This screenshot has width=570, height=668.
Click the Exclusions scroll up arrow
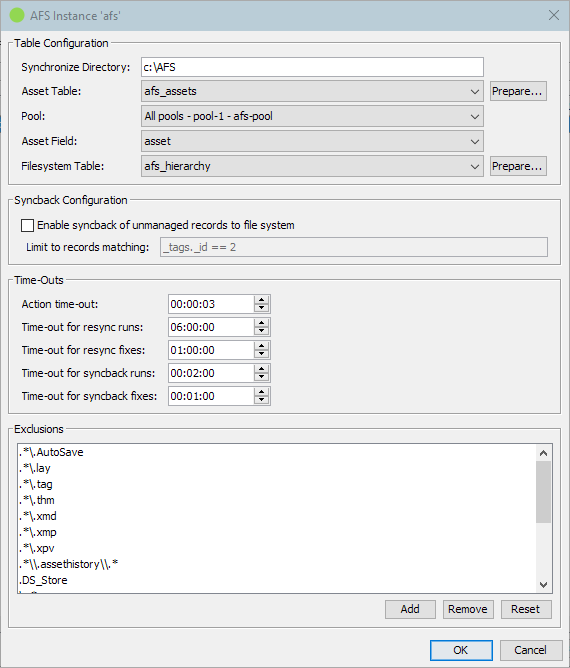click(543, 453)
